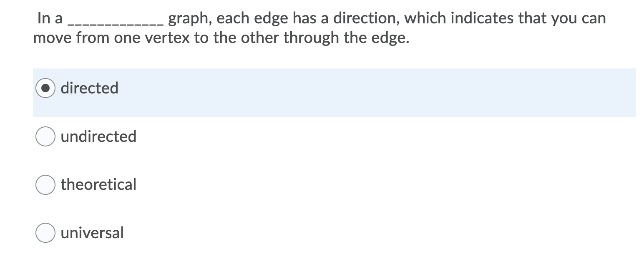Screen dimensions: 644x262
Task: Click the empty circle next to theoretical
Action: pyautogui.click(x=45, y=184)
